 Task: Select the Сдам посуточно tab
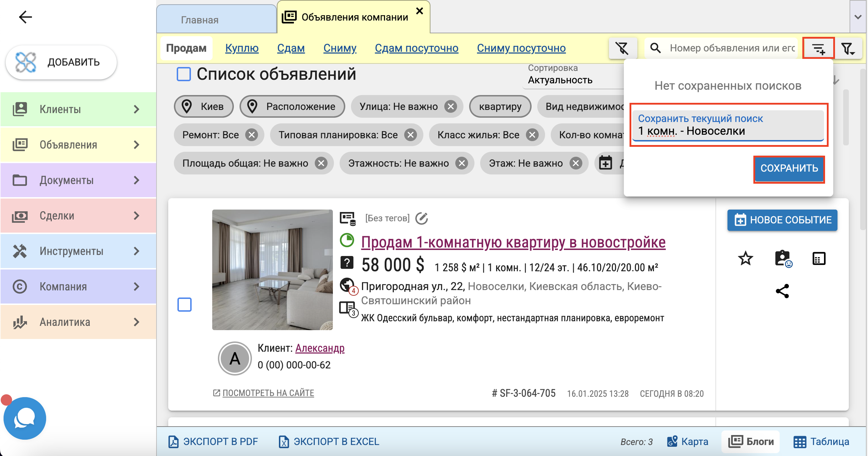coord(416,48)
